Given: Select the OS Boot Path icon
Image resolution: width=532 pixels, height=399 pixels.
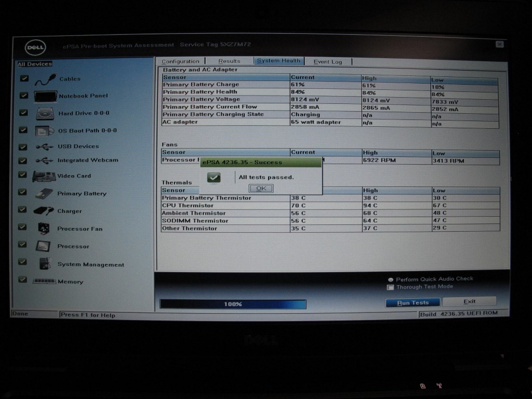Looking at the screenshot, I should click(x=45, y=130).
